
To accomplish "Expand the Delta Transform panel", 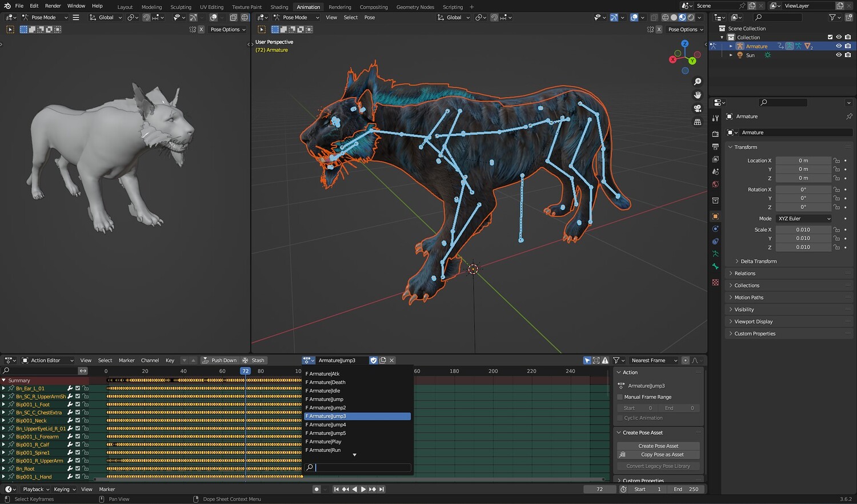I will (x=759, y=261).
